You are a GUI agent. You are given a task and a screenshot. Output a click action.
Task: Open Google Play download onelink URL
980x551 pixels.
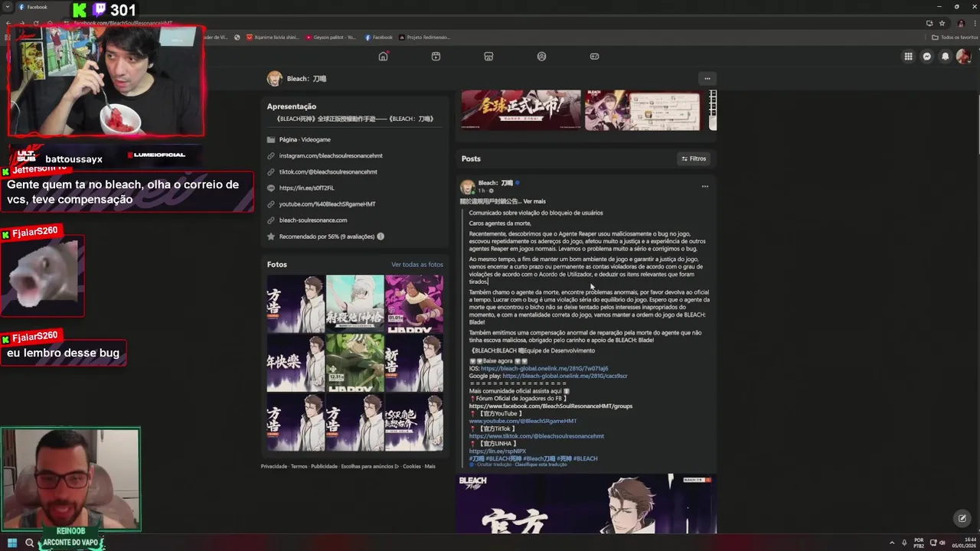coord(565,376)
